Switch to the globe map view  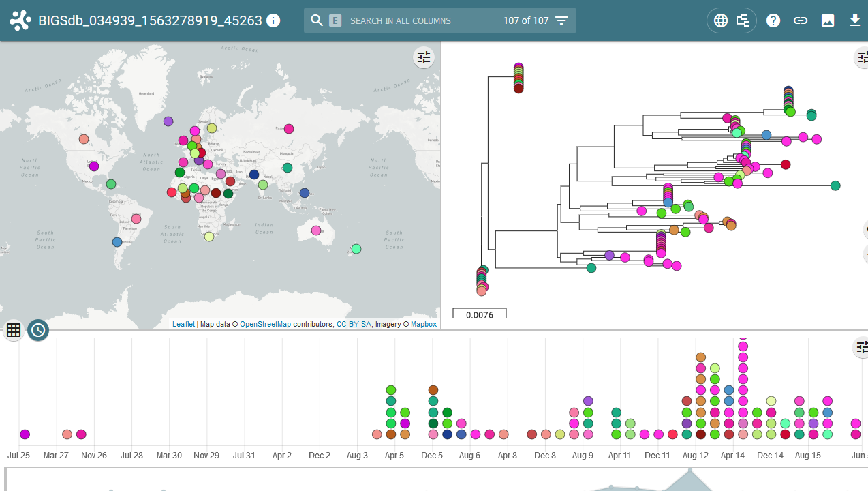(x=721, y=20)
